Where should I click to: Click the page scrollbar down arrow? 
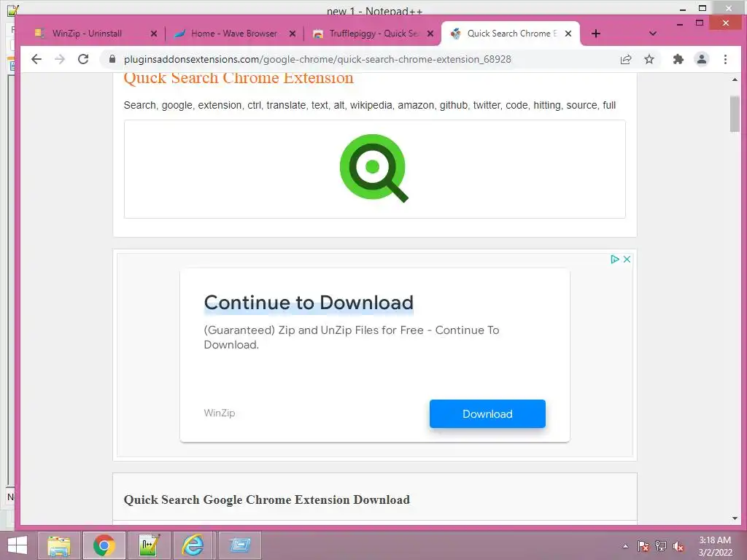tap(735, 518)
